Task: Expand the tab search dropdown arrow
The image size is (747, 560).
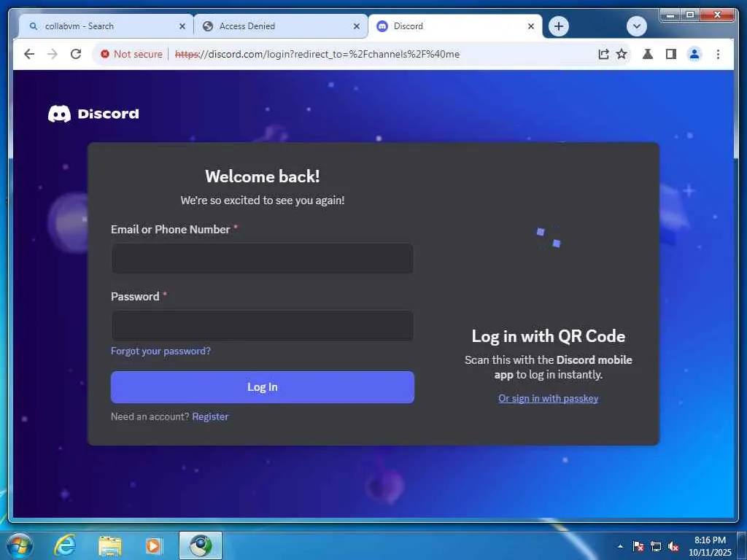Action: pyautogui.click(x=636, y=26)
